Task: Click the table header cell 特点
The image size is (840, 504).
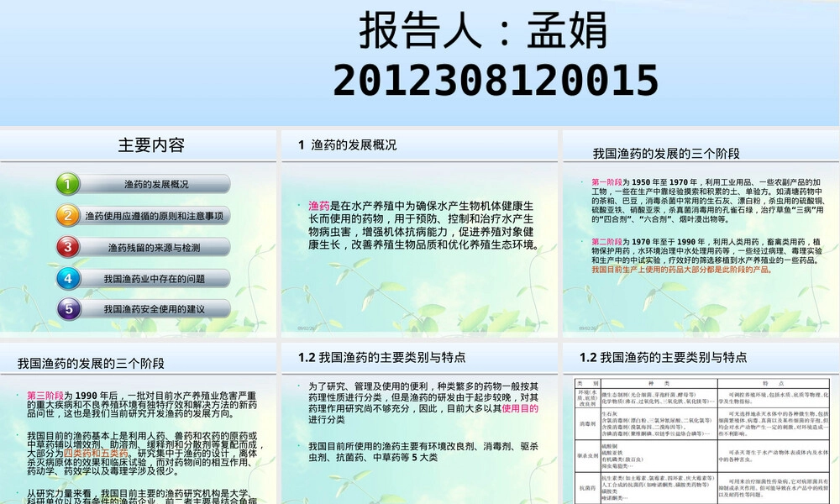Action: (x=774, y=384)
